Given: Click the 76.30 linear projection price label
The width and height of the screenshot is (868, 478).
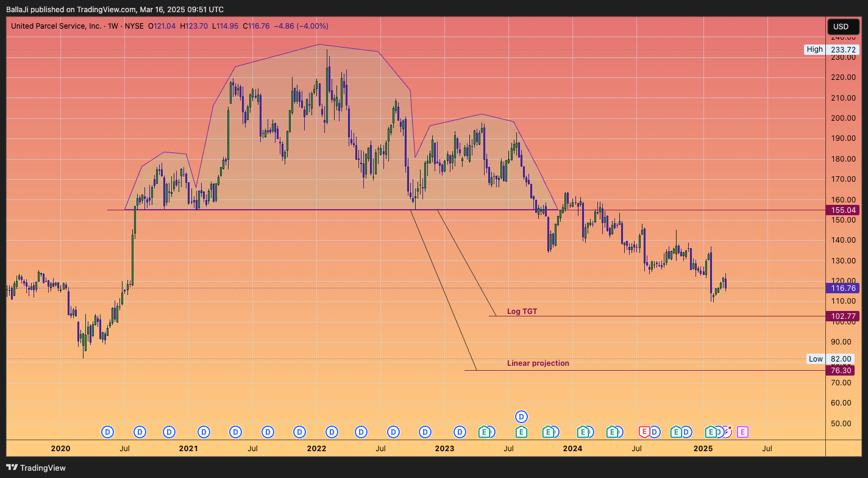Looking at the screenshot, I should (839, 371).
